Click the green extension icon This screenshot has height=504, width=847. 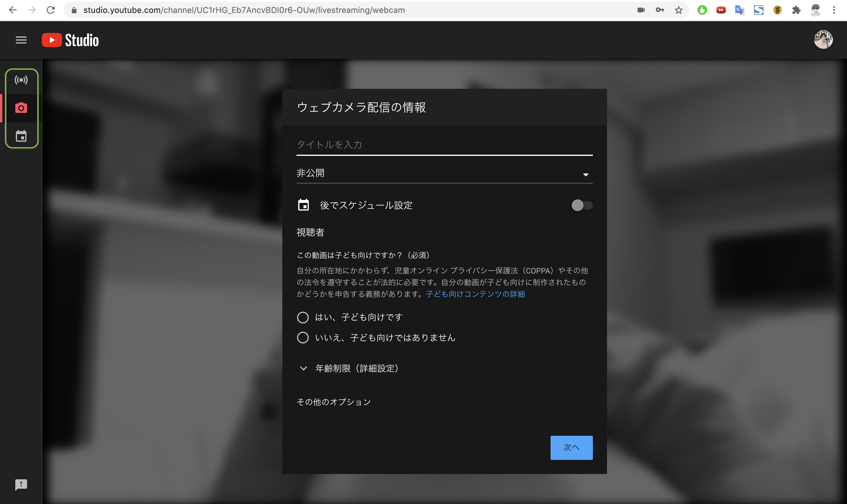[702, 10]
